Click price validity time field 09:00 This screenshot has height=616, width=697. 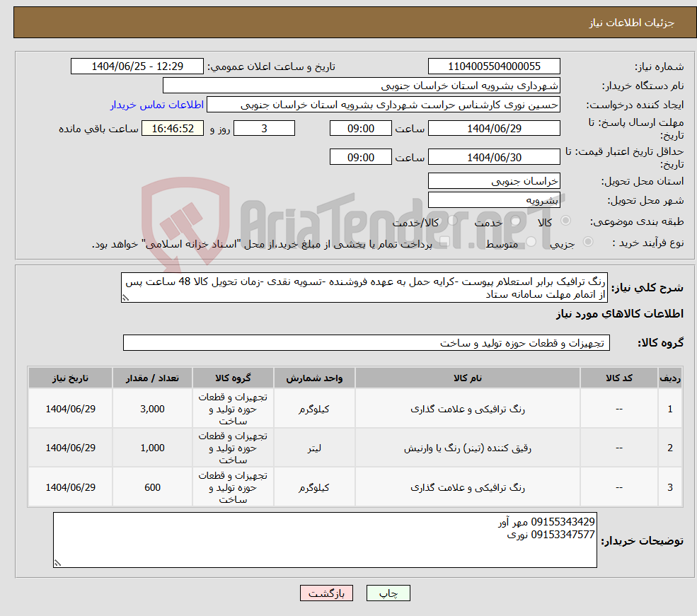[360, 157]
